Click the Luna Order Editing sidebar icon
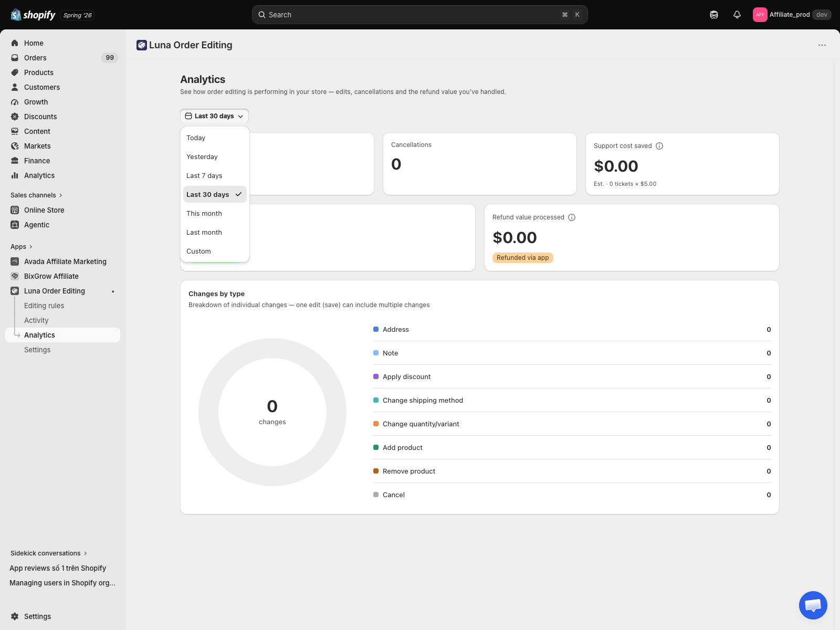 (15, 291)
